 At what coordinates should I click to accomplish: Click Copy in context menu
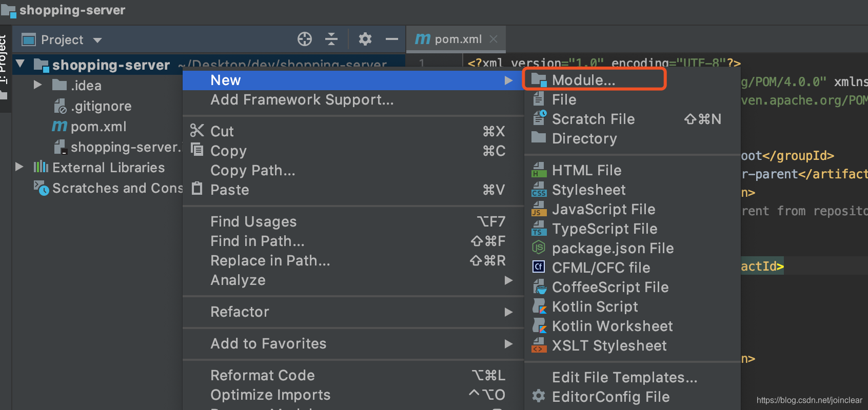point(353,151)
